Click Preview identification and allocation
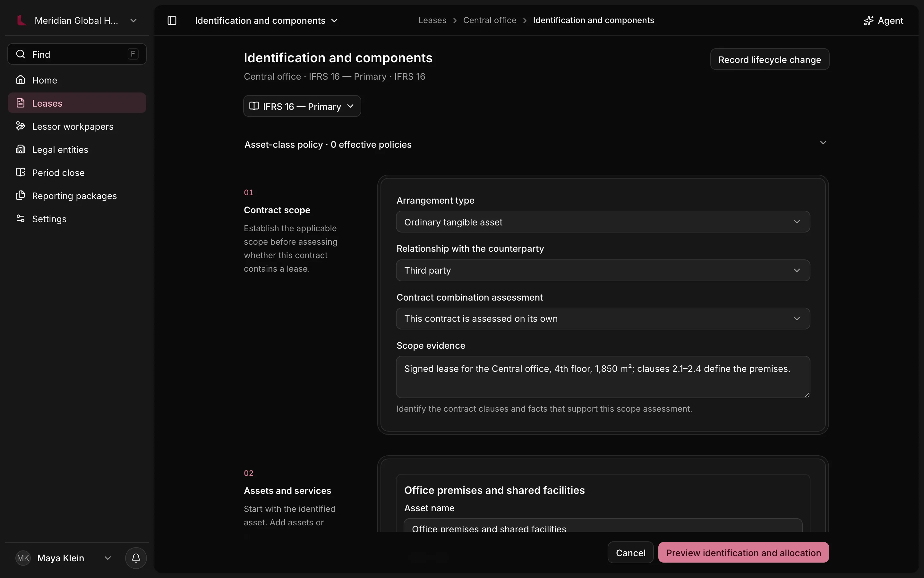 [x=743, y=552]
